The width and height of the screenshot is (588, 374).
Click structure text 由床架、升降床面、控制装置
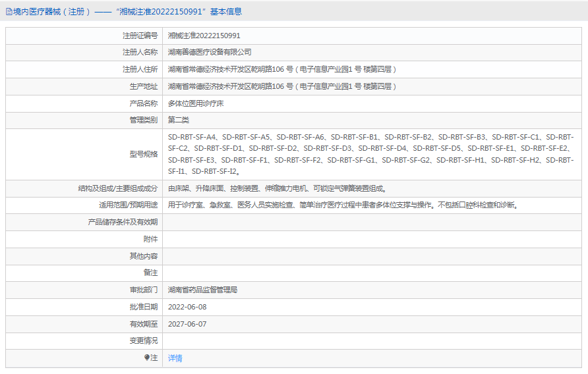tap(278, 188)
